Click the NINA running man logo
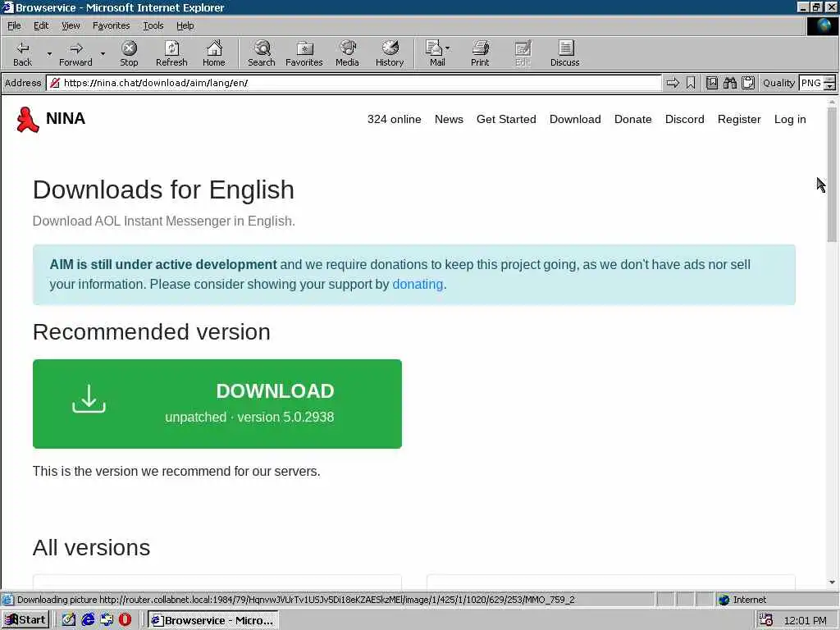The width and height of the screenshot is (840, 630). 27,119
